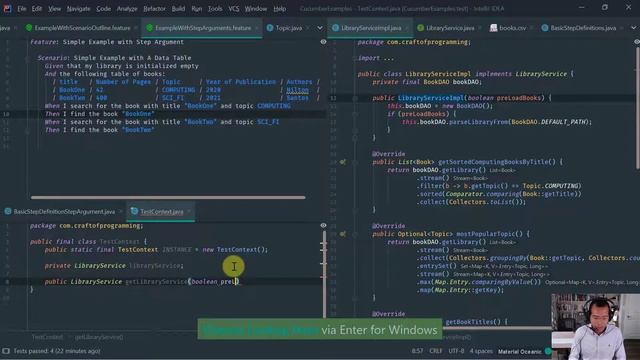Image resolution: width=640 pixels, height=360 pixels.
Task: Toggle the eye icon in the LibraryServiceImpl editor
Action: [x=637, y=42]
